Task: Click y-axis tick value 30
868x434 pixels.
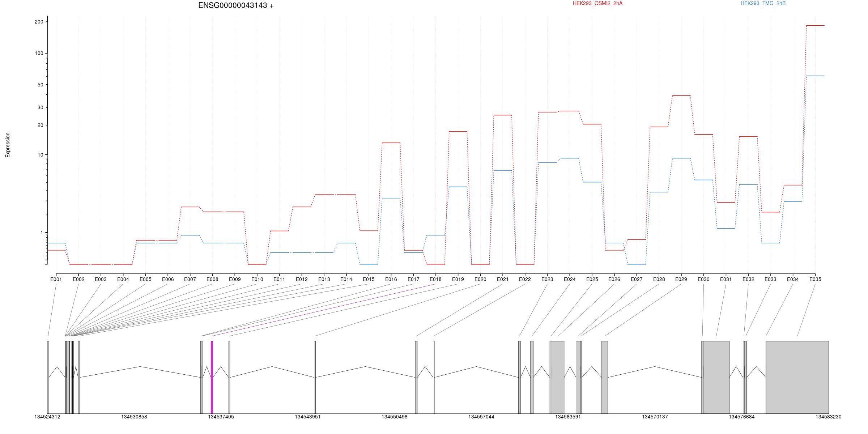Action: [40, 107]
